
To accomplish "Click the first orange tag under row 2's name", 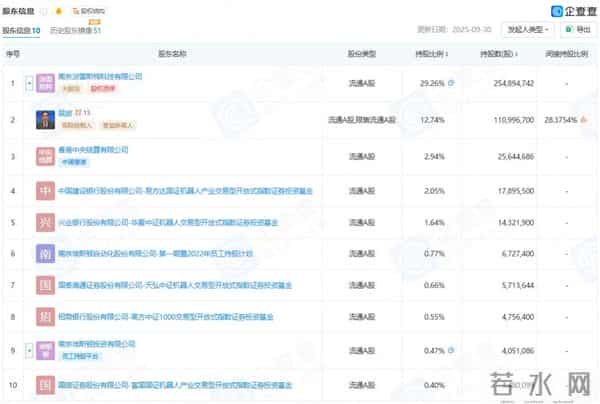I will coord(77,125).
